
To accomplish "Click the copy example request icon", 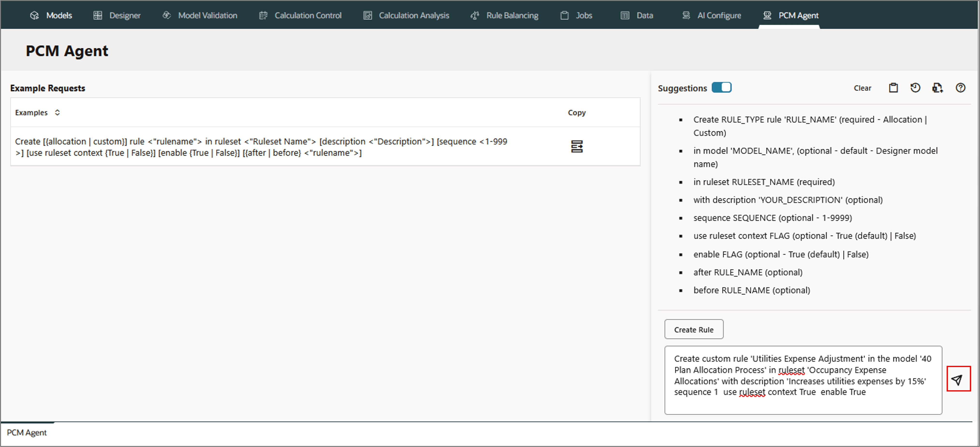I will click(576, 146).
